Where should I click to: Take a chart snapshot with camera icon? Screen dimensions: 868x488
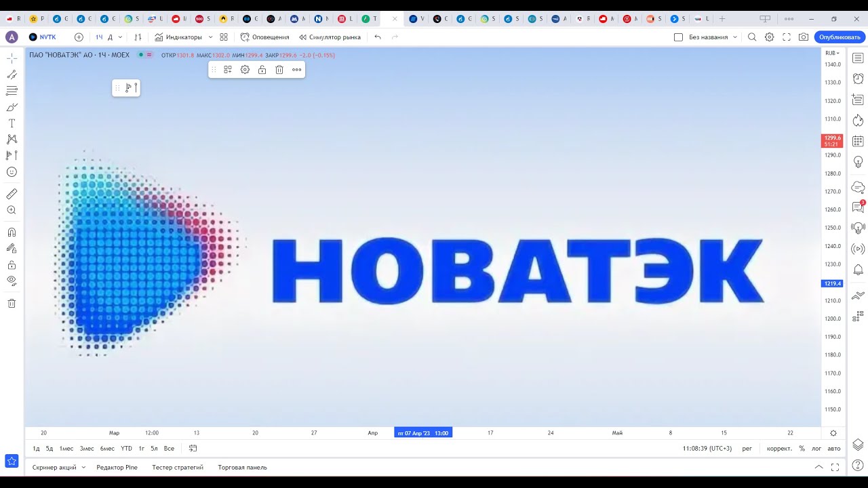(x=804, y=37)
